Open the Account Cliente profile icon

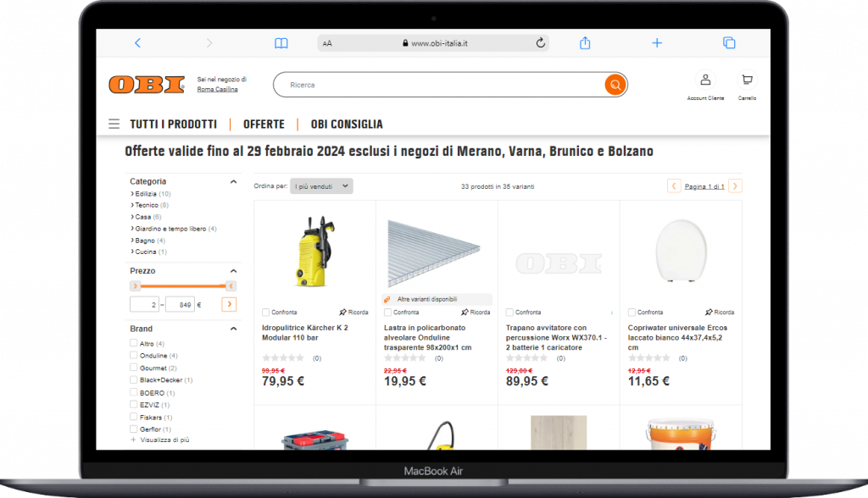tap(705, 80)
